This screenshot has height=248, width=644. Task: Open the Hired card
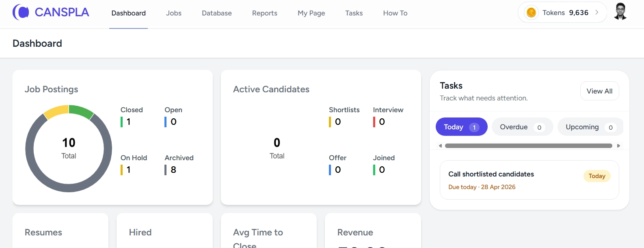click(164, 231)
